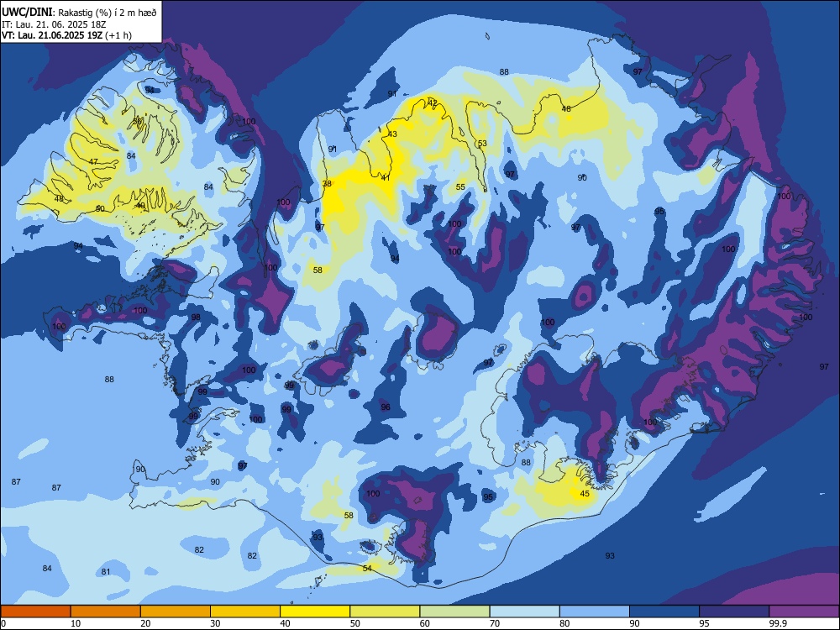
Task: Click the '41' humidity value on the map
Action: pos(386,178)
